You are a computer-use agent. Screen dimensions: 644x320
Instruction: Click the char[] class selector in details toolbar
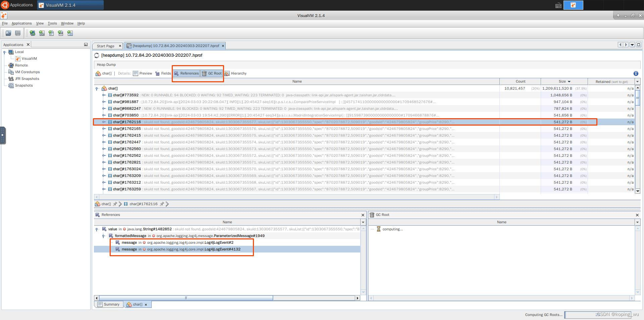pos(104,73)
